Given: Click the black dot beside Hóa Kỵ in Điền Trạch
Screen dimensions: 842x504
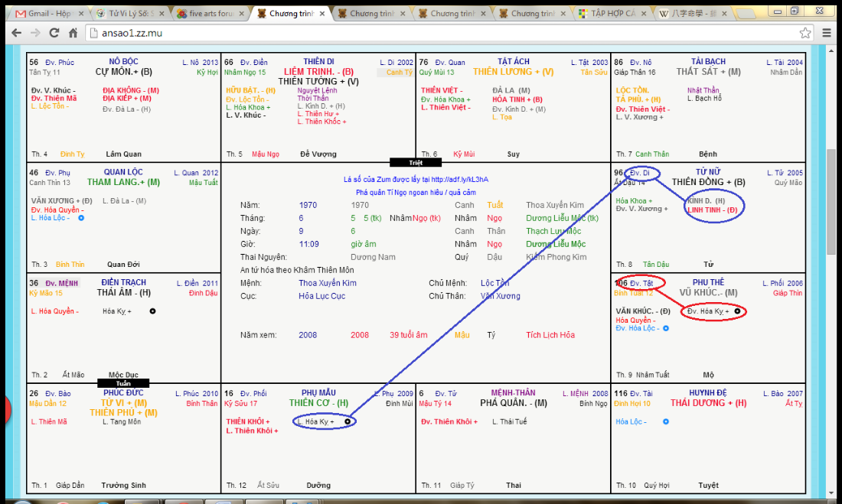Looking at the screenshot, I should coord(153,311).
